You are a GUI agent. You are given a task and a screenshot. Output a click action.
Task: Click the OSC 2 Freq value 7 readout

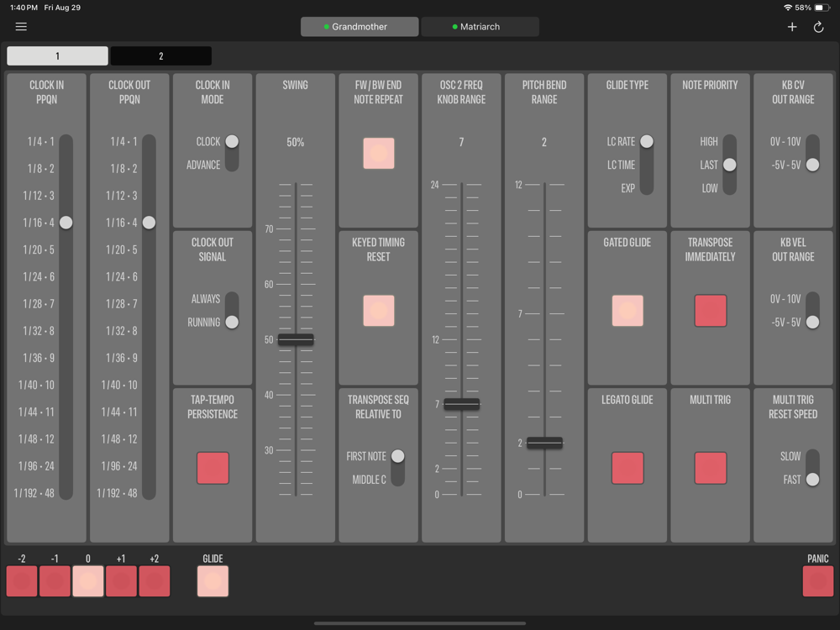click(461, 143)
